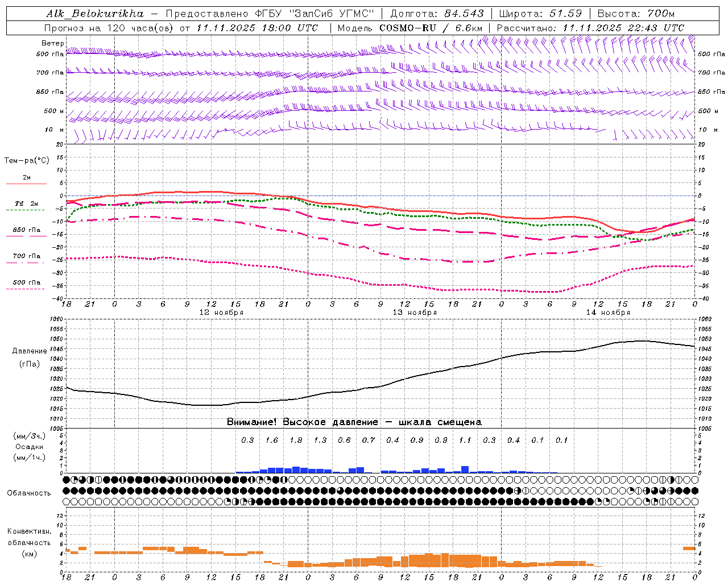Click the 1.3 precipitation value
The height and width of the screenshot is (582, 728).
320,440
